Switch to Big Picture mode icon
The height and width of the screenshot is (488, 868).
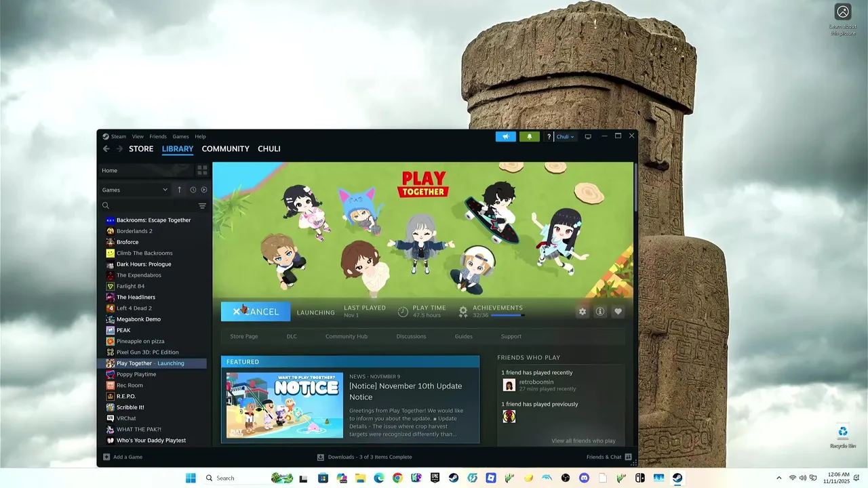tap(588, 136)
